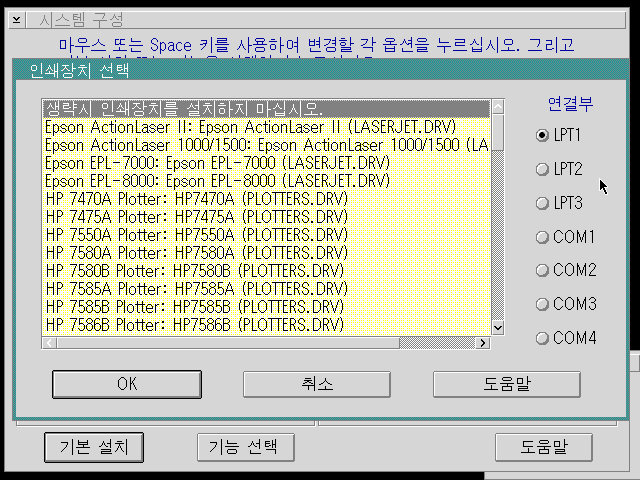Select HP 7585B Plotter entry

point(267,307)
